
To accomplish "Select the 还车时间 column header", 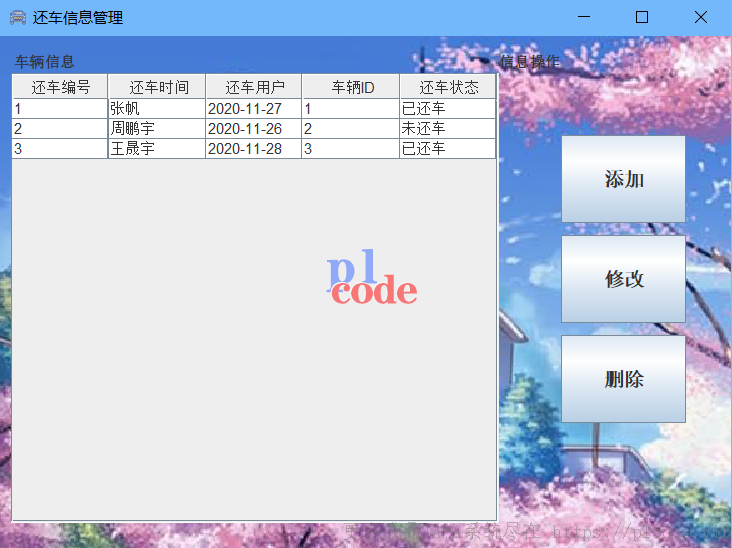I will pyautogui.click(x=157, y=87).
